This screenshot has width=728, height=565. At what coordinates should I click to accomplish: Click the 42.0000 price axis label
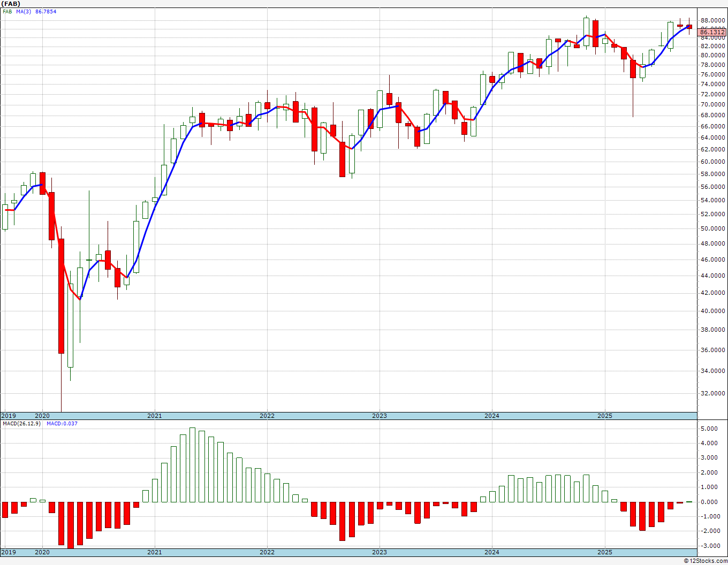point(713,293)
